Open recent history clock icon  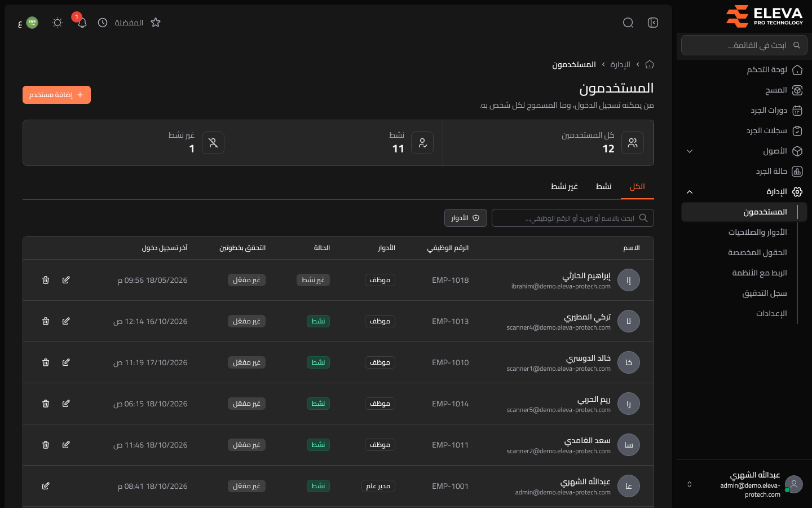(103, 23)
